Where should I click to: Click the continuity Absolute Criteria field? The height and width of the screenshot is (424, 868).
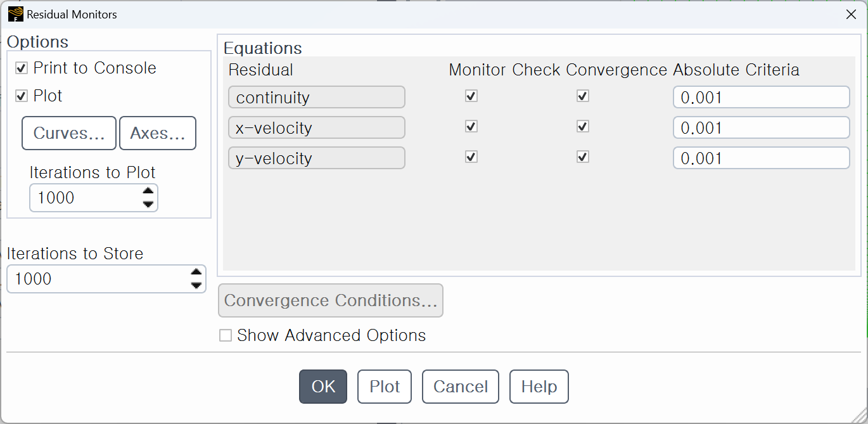click(761, 98)
